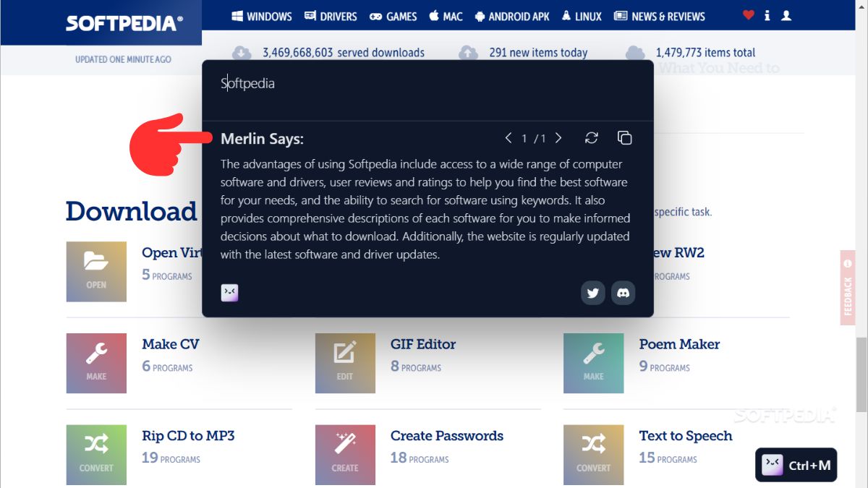Click '9 programs' under Poem Maker
The width and height of the screenshot is (868, 488).
pos(665,367)
